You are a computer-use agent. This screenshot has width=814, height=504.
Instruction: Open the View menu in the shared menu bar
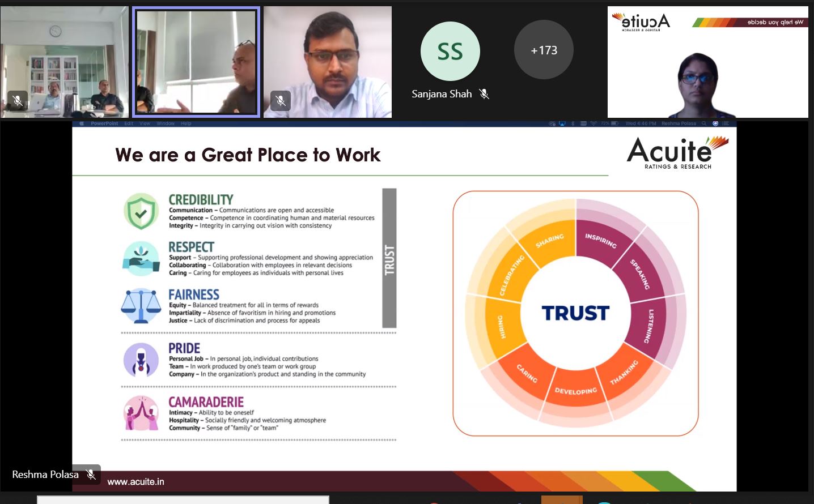(145, 123)
